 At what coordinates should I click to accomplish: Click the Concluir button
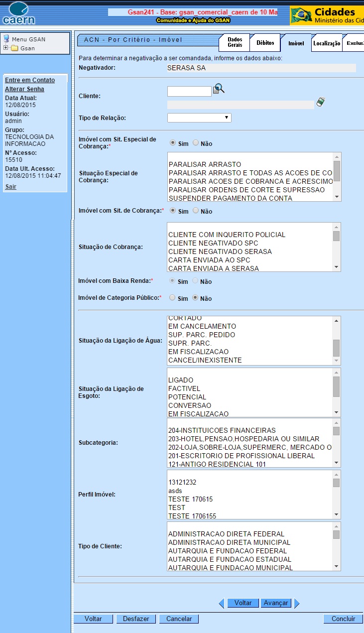pos(343,619)
